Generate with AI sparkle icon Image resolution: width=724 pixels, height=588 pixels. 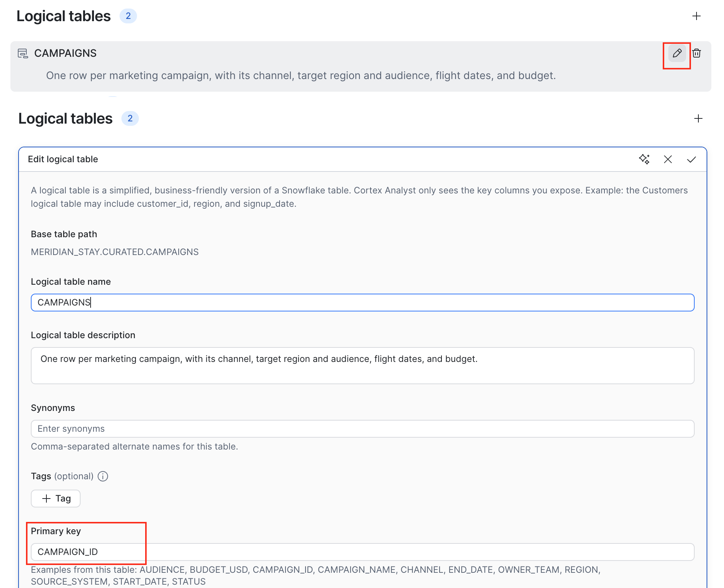pyautogui.click(x=645, y=159)
